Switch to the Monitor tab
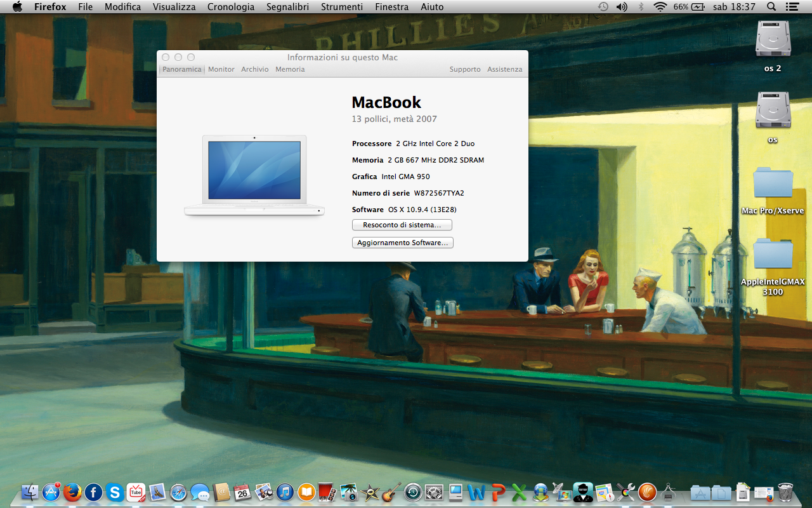Viewport: 812px width, 508px height. point(221,69)
